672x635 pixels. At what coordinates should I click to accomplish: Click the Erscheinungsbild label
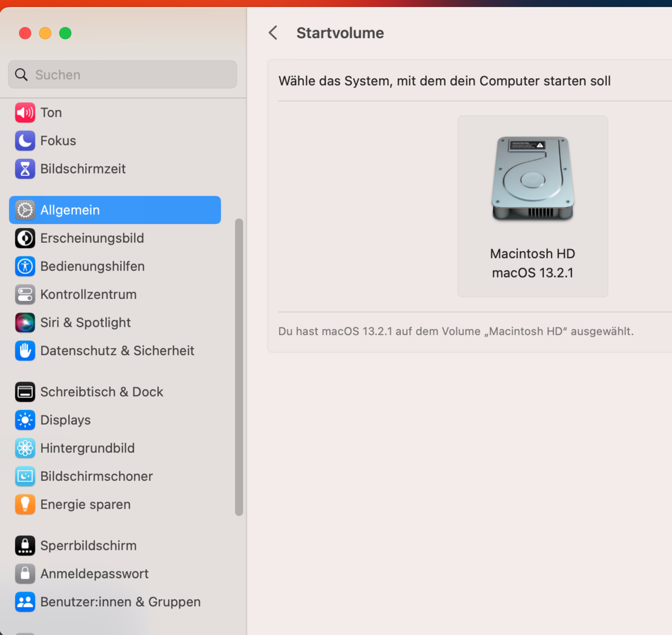(92, 238)
